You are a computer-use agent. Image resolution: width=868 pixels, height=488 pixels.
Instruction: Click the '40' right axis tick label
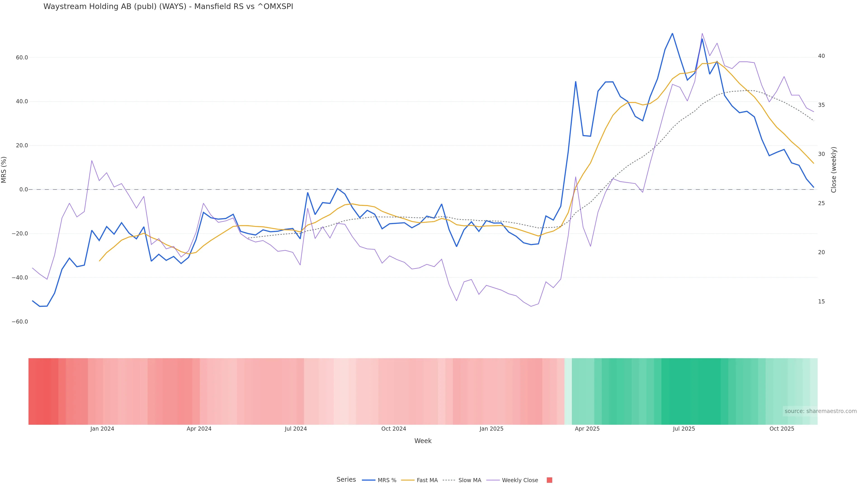pyautogui.click(x=821, y=56)
